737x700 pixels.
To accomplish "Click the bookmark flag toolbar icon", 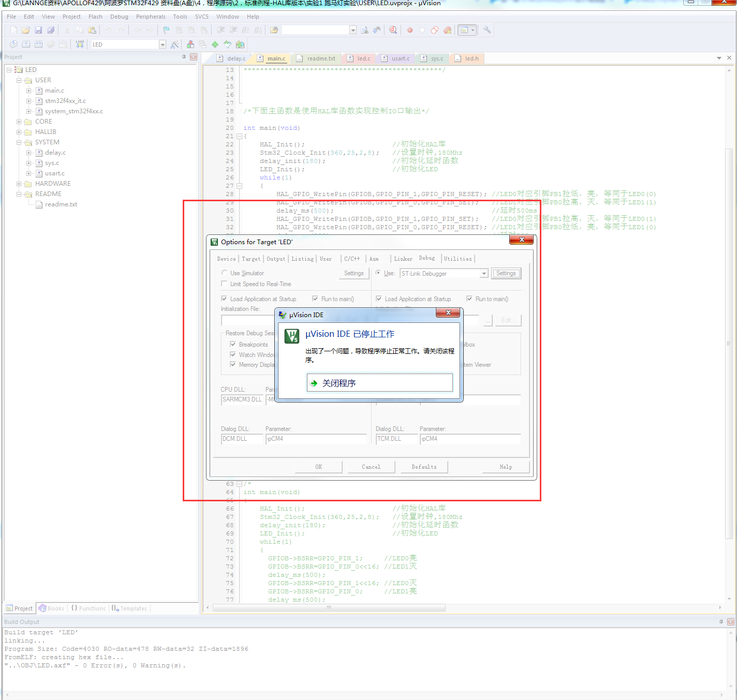I will coord(166,30).
